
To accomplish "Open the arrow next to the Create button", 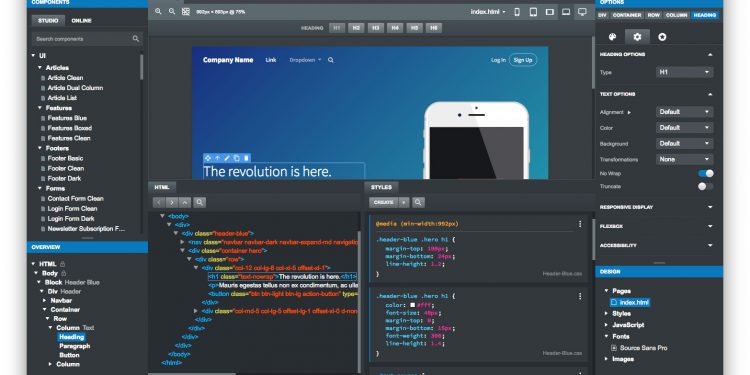I will click(404, 202).
